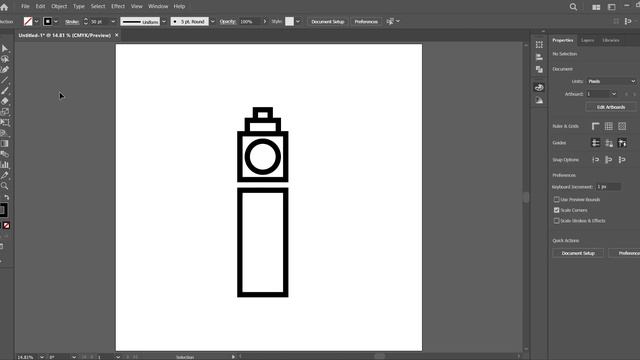Click the Style swatch in control bar

click(289, 21)
